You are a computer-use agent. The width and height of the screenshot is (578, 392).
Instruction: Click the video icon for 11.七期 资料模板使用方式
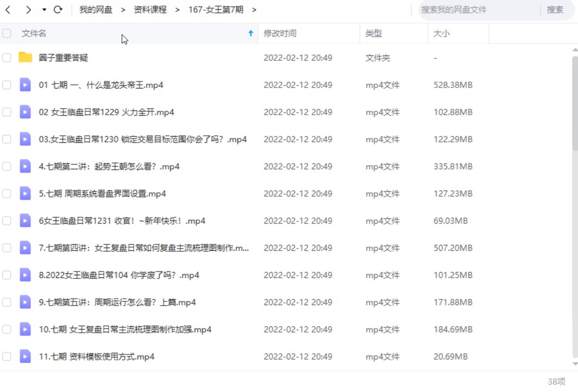tap(25, 357)
